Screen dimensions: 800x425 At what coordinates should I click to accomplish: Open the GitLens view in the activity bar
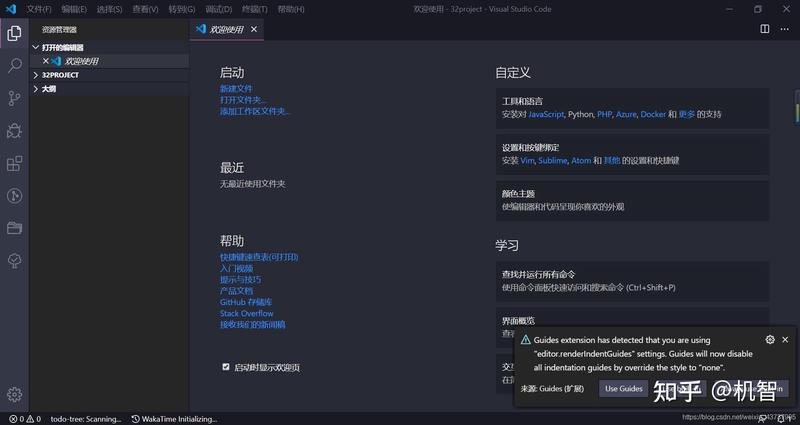[14, 195]
